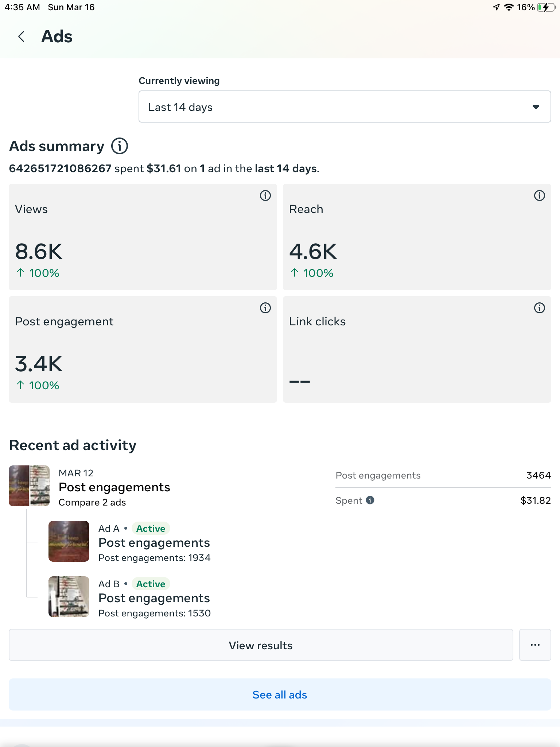Tap the info icon beside Spent

click(x=370, y=500)
